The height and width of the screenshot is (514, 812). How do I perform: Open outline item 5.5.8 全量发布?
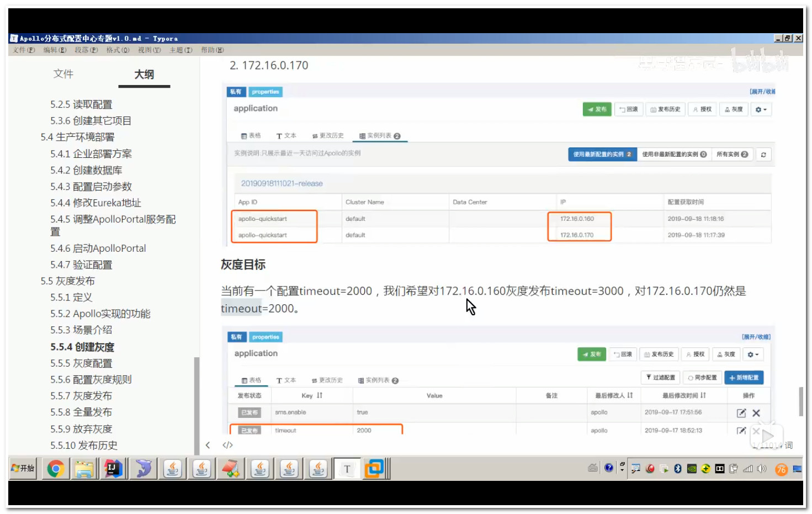[81, 412]
